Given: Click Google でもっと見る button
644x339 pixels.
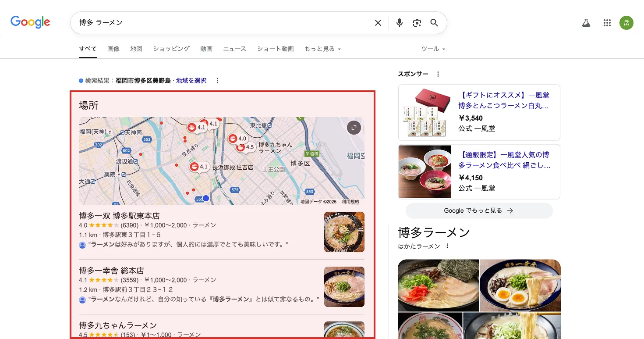Looking at the screenshot, I should click(479, 211).
